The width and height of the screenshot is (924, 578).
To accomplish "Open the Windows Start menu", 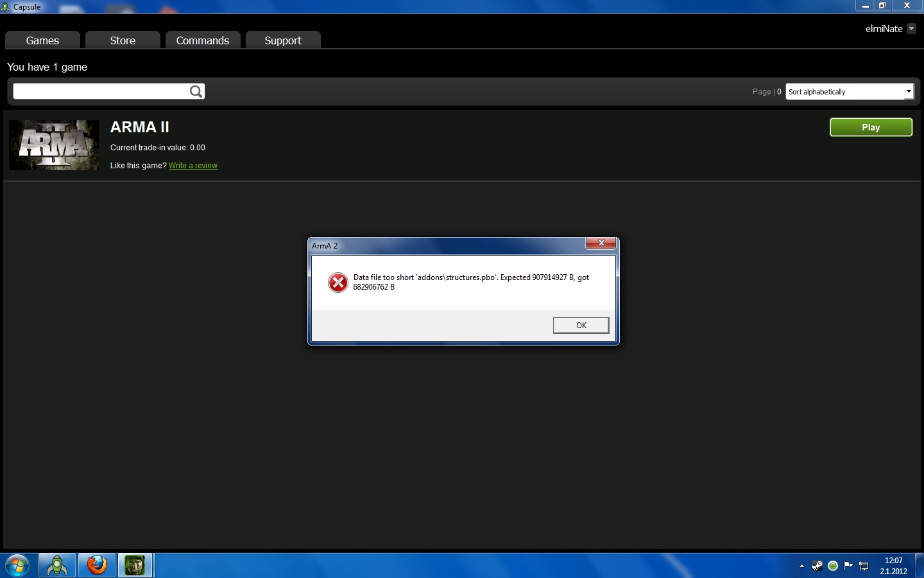I will (17, 565).
